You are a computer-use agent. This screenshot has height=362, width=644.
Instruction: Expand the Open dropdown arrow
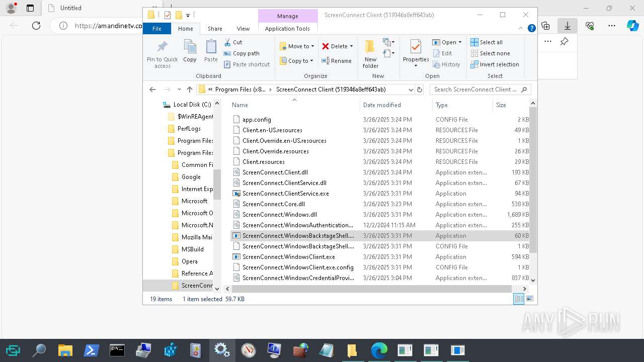pyautogui.click(x=460, y=42)
